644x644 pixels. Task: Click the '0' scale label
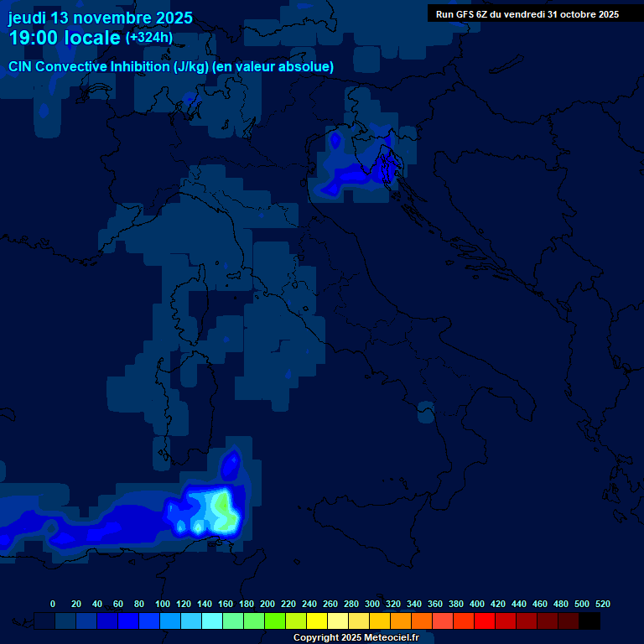click(x=53, y=604)
